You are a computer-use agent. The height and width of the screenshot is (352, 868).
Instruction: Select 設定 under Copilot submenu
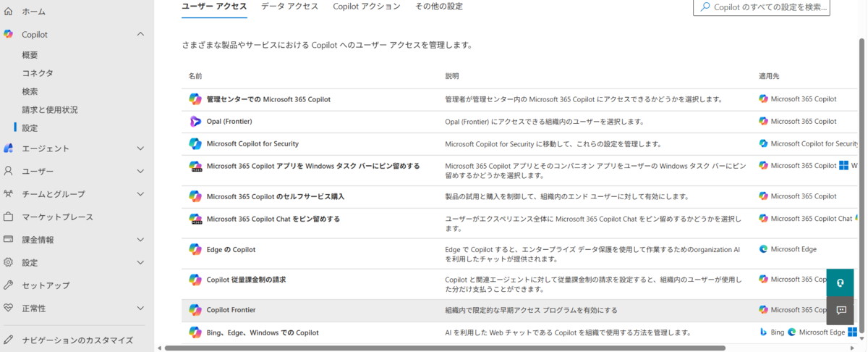[30, 128]
